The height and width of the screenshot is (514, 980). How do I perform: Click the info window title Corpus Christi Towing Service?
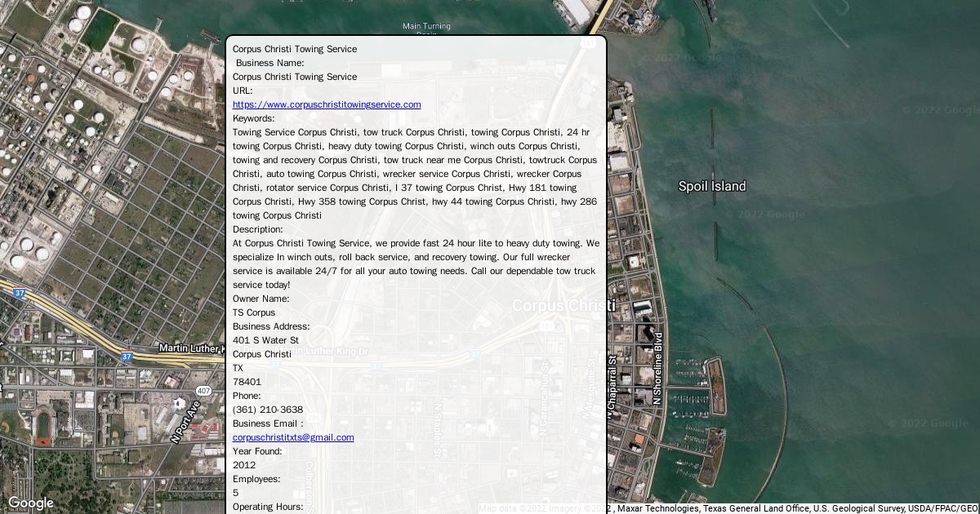click(295, 49)
